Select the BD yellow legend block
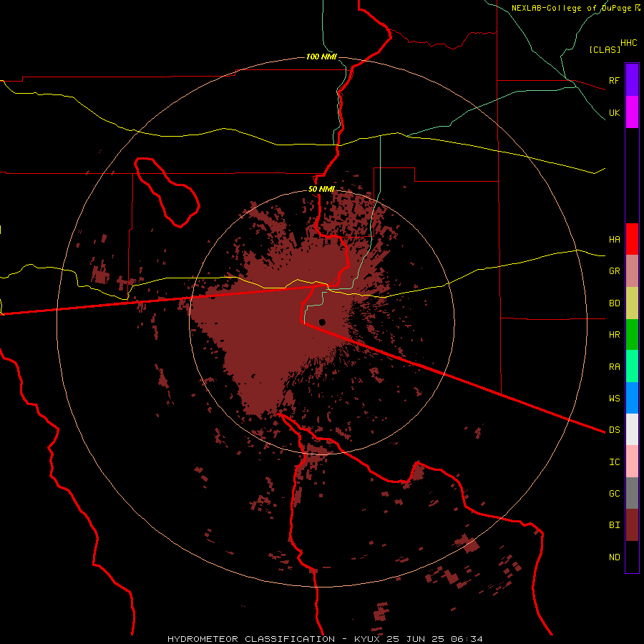 pyautogui.click(x=632, y=303)
